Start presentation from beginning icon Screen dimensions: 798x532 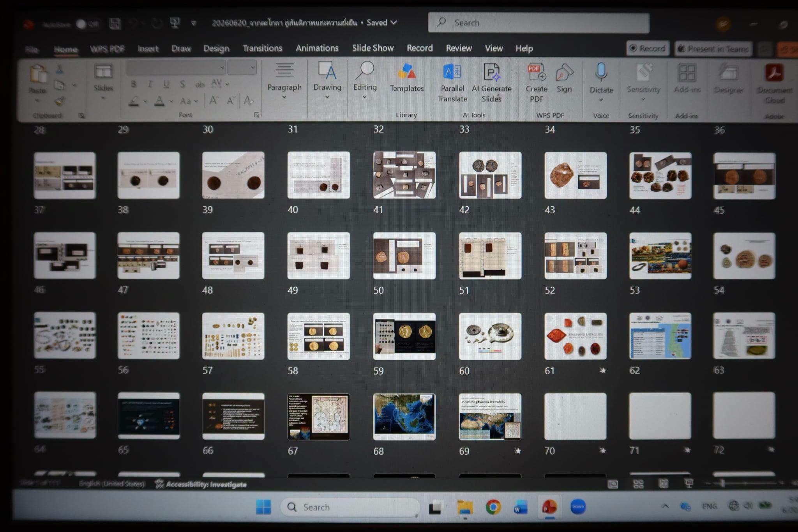click(x=175, y=23)
